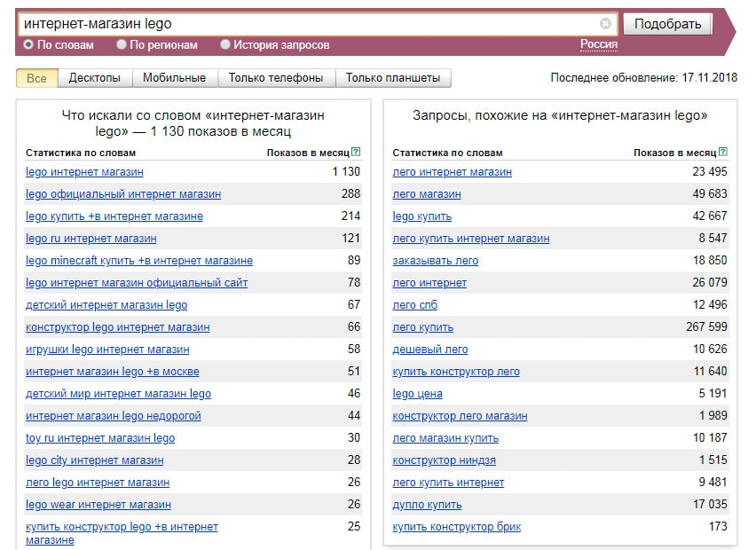The height and width of the screenshot is (550, 756).
Task: Select the 'По регионам' radio button
Action: [x=122, y=44]
